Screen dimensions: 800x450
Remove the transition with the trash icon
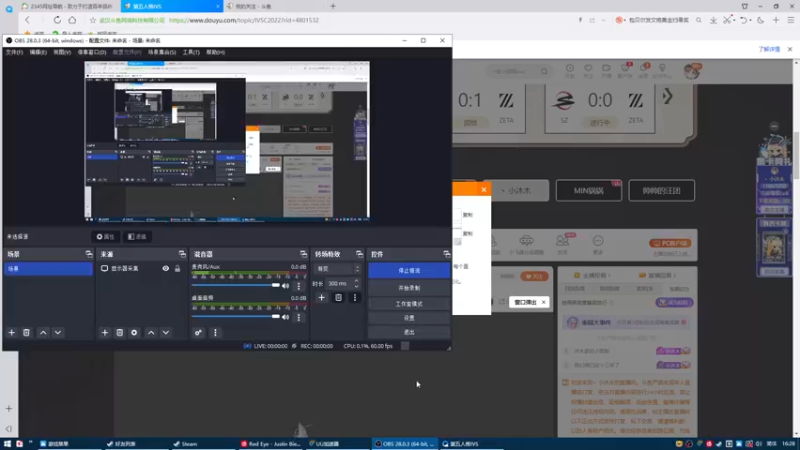click(x=338, y=297)
